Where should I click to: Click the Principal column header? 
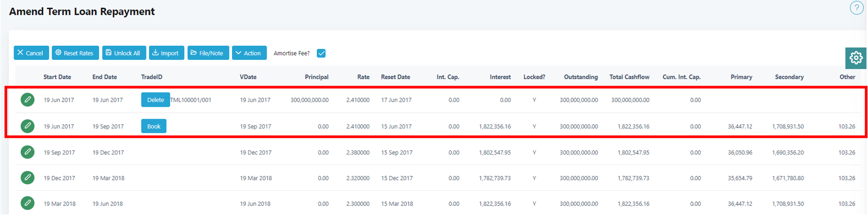click(x=316, y=77)
